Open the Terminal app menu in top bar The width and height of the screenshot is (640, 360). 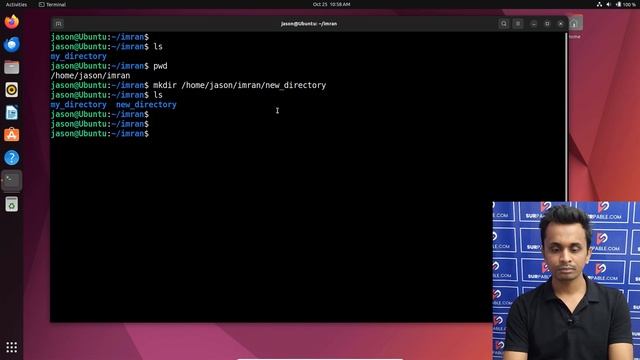[52, 4]
